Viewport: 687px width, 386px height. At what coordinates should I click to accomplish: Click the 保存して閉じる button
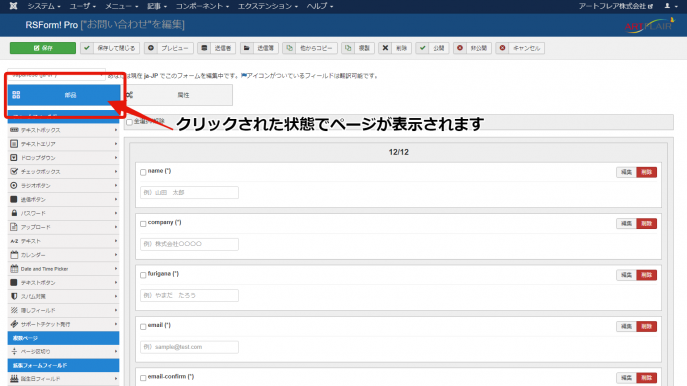[110, 48]
